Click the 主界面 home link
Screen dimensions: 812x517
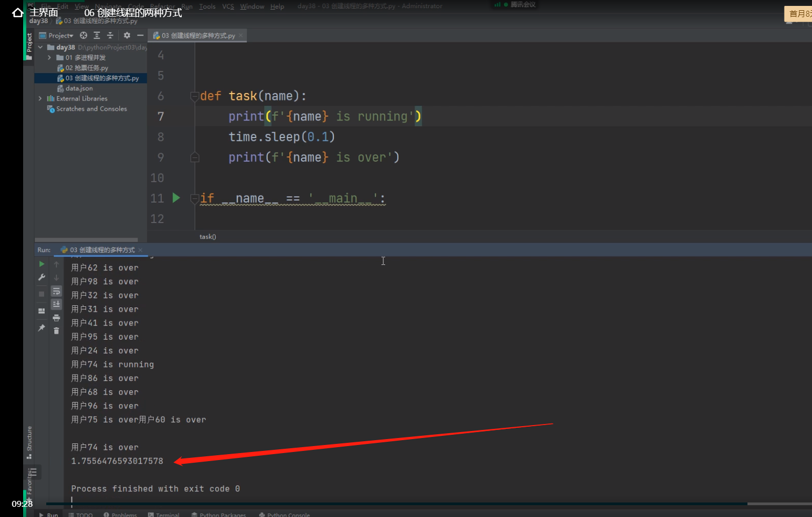point(44,12)
